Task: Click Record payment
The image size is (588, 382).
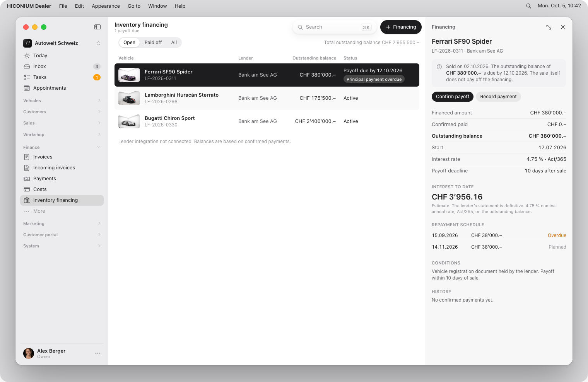Action: coord(498,97)
